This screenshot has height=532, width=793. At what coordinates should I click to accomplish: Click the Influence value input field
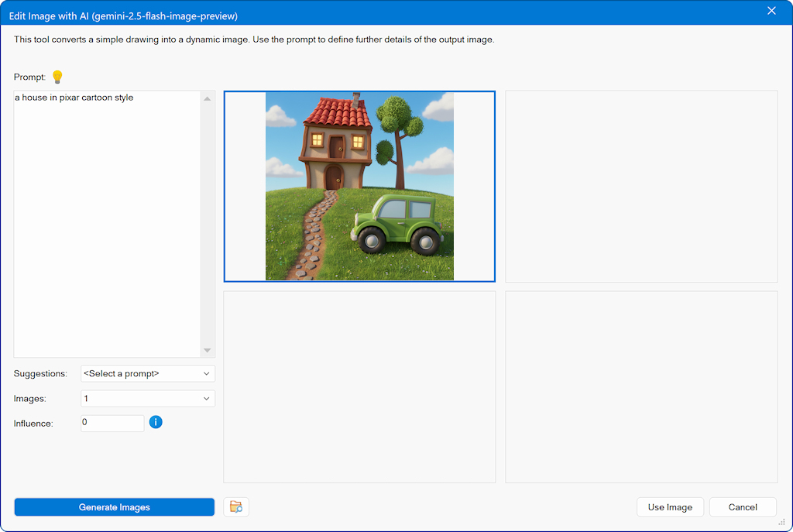pos(112,424)
